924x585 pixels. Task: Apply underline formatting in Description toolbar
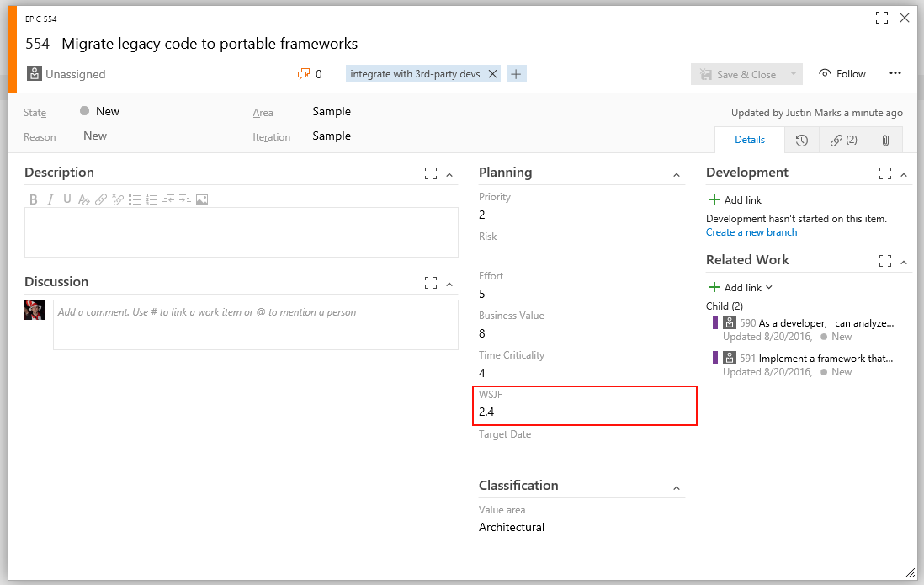66,199
